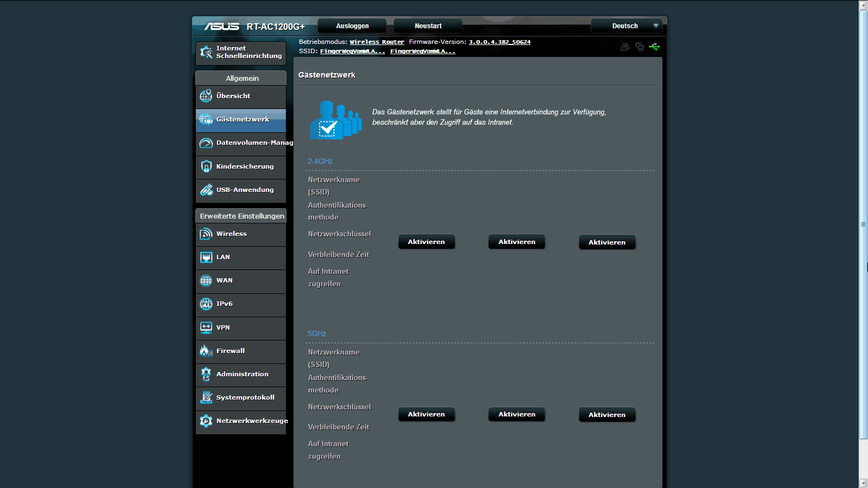868x488 pixels.
Task: Click the vertical scrollbar thumb
Action: coord(864,224)
